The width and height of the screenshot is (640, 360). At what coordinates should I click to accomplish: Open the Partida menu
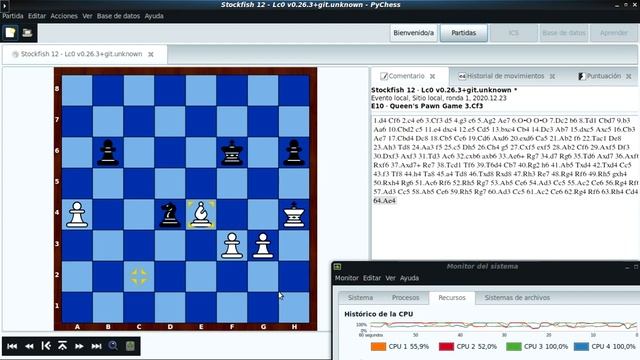point(13,16)
